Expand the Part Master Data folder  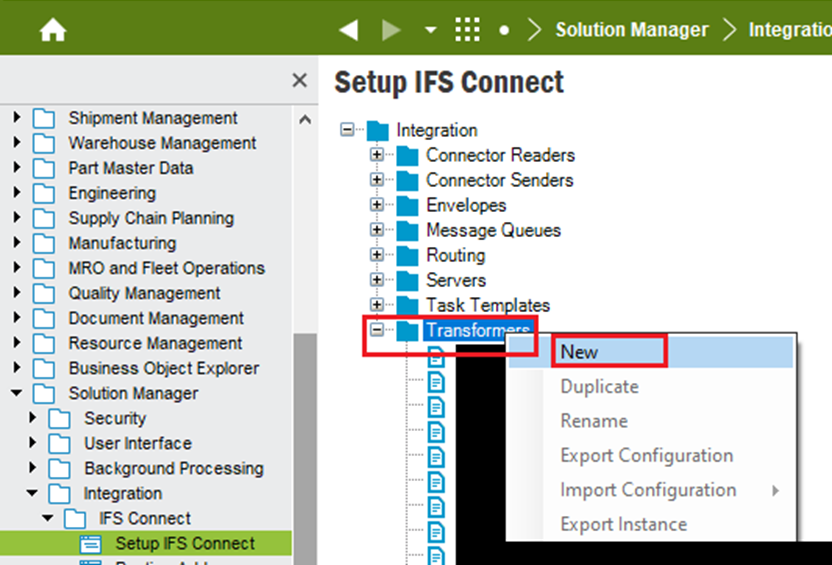click(17, 167)
